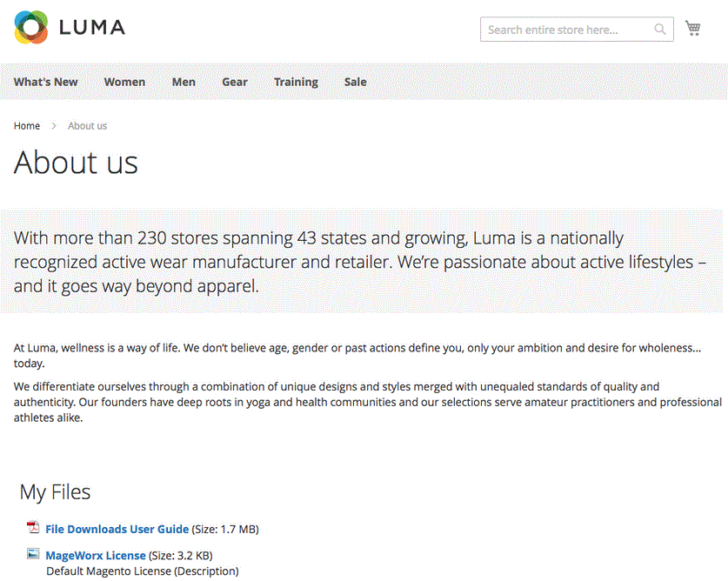Image resolution: width=728 pixels, height=581 pixels.
Task: Click the Luma logo
Action: pyautogui.click(x=70, y=28)
